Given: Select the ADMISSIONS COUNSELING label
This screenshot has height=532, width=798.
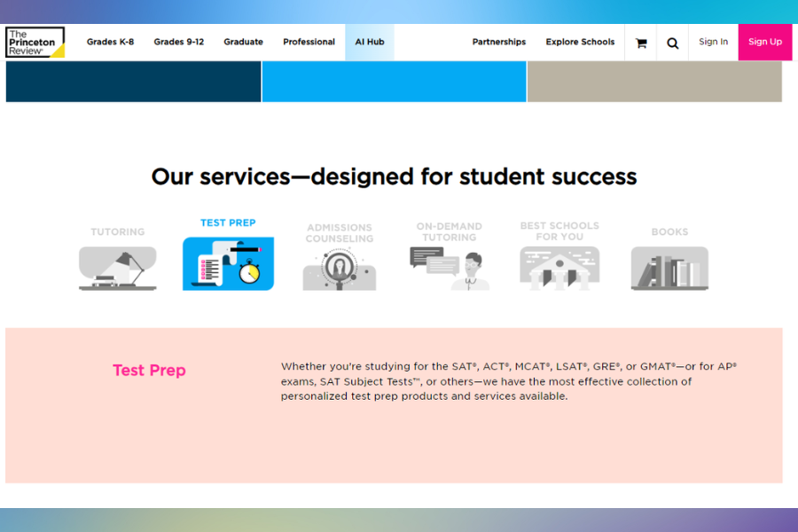Looking at the screenshot, I should (x=340, y=233).
